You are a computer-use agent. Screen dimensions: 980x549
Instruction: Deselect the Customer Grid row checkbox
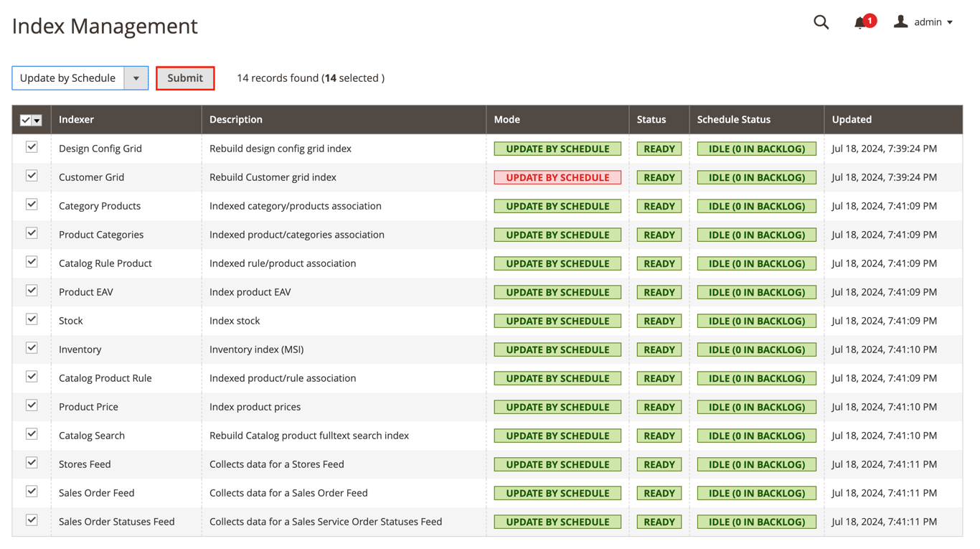click(x=32, y=175)
